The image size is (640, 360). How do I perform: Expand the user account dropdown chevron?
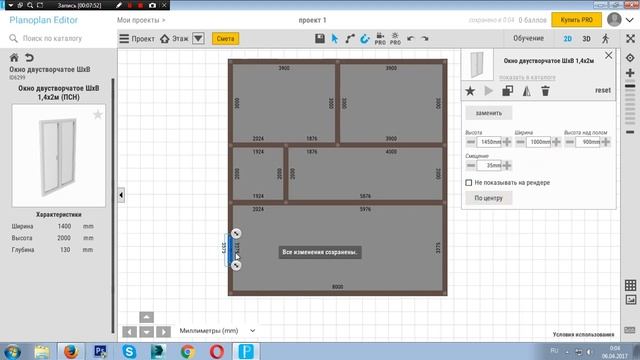coord(630,20)
